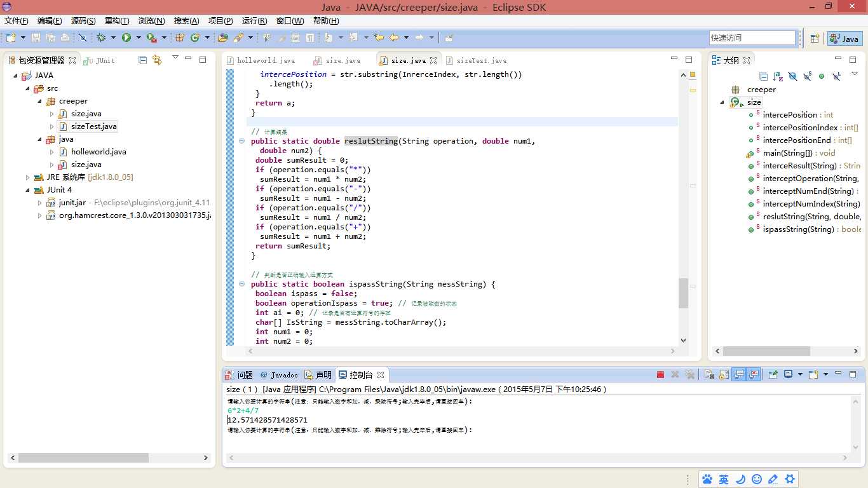Screen dimensions: 868x488
Task: Click the Open Console icon
Action: [x=813, y=375]
